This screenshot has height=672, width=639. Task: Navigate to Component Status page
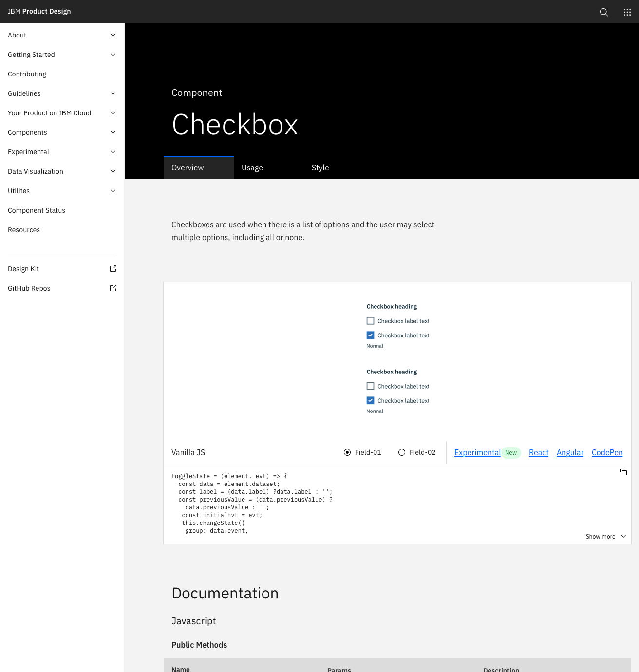pyautogui.click(x=37, y=210)
